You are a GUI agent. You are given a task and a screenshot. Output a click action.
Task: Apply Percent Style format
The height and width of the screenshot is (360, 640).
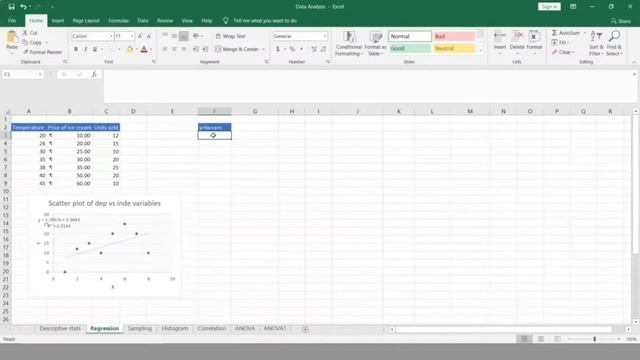(x=292, y=49)
